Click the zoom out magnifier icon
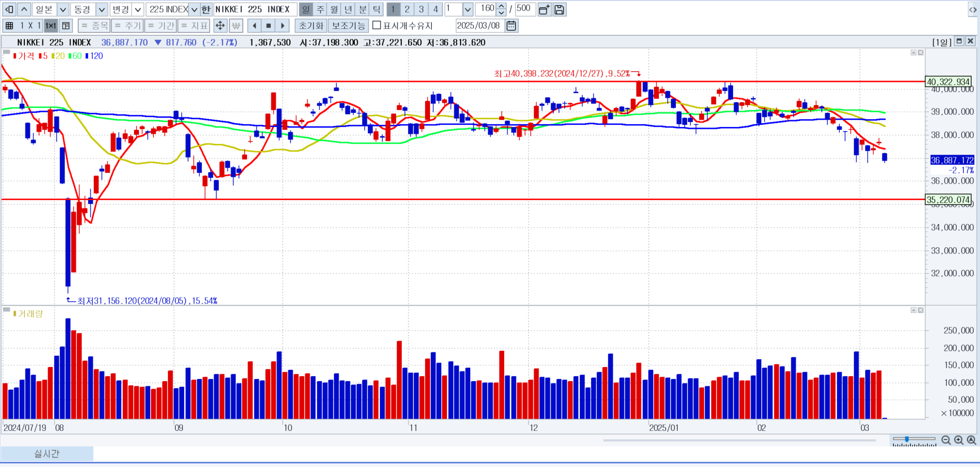The width and height of the screenshot is (980, 467). pos(946,440)
